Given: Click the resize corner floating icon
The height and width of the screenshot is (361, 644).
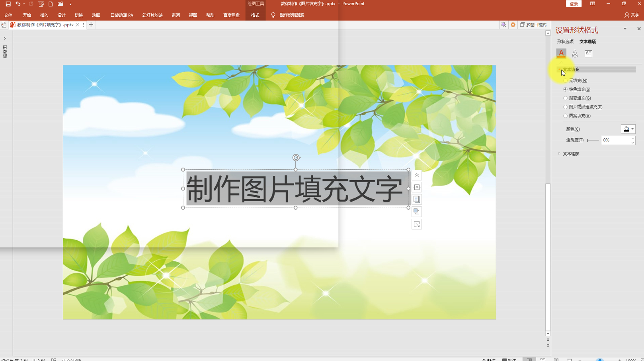Looking at the screenshot, I should (417, 225).
